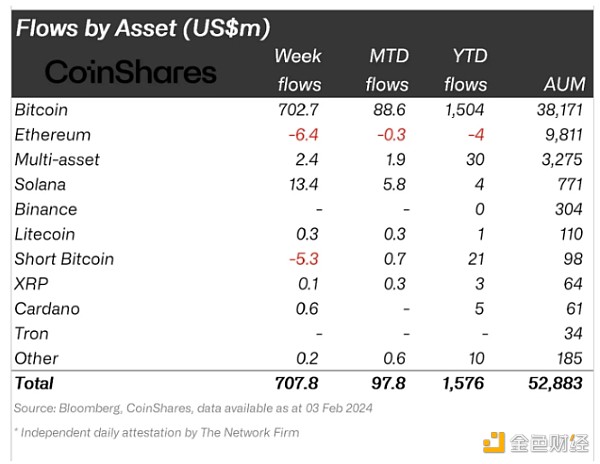600x464 pixels.
Task: Select the Week flows column header
Action: click(298, 70)
